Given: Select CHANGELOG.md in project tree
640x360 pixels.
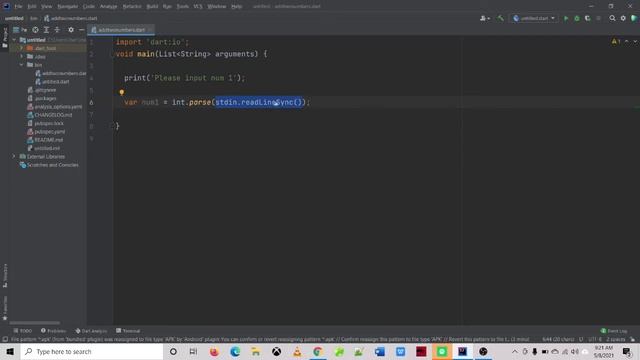Looking at the screenshot, I should coord(49,115).
